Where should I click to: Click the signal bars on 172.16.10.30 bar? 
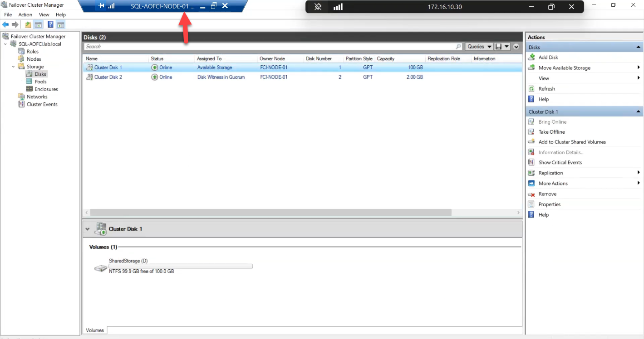pyautogui.click(x=338, y=7)
